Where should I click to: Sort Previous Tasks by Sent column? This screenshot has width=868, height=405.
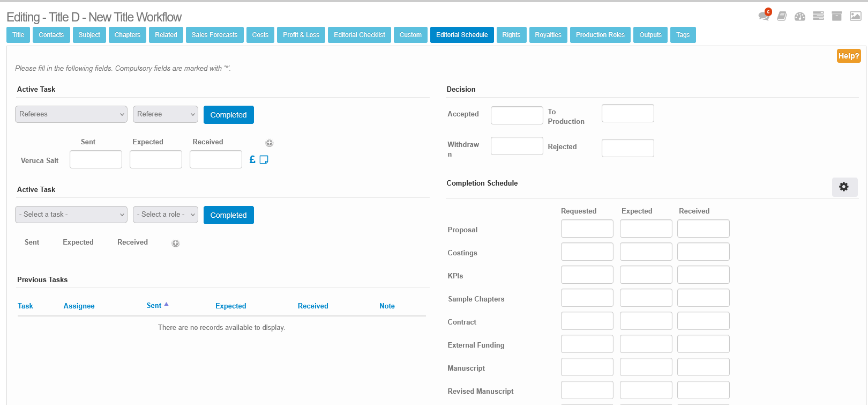pyautogui.click(x=154, y=305)
